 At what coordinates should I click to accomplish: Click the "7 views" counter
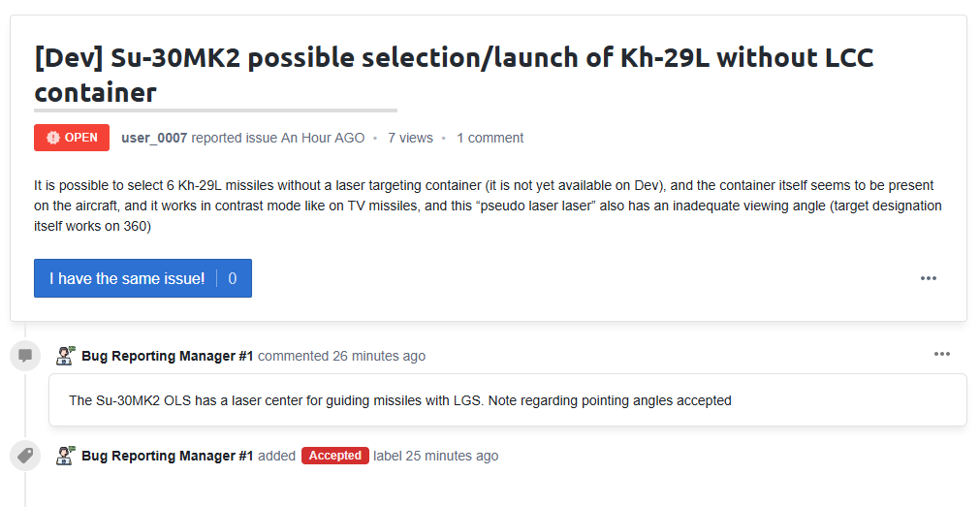[x=410, y=138]
